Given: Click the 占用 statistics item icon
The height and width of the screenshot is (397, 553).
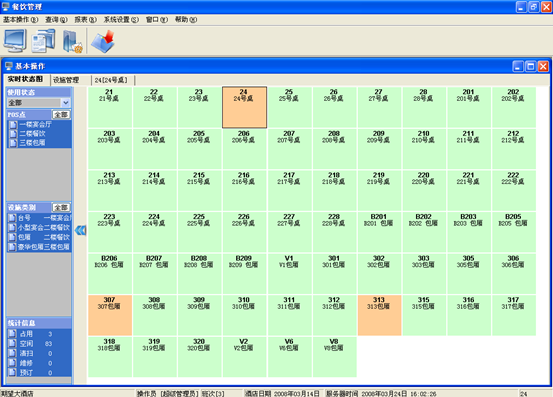Looking at the screenshot, I should 12,334.
